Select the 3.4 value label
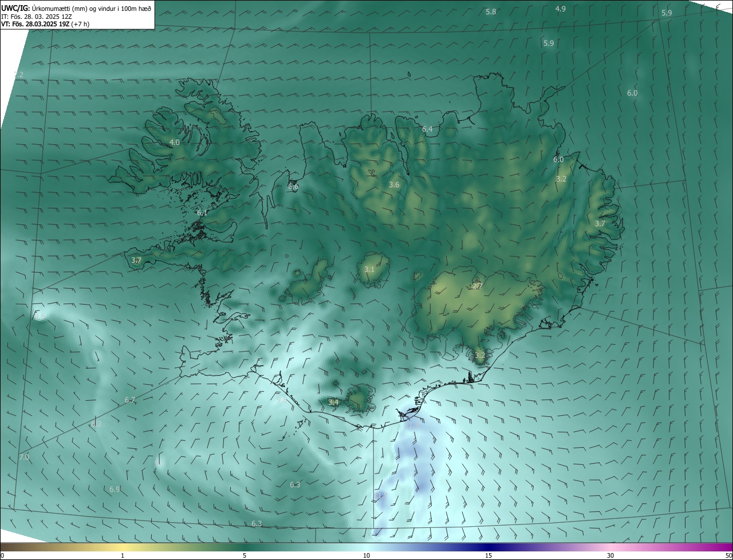733x560 pixels. [333, 403]
